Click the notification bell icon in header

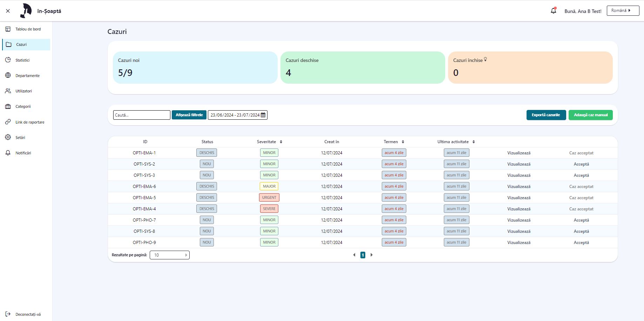pos(553,11)
